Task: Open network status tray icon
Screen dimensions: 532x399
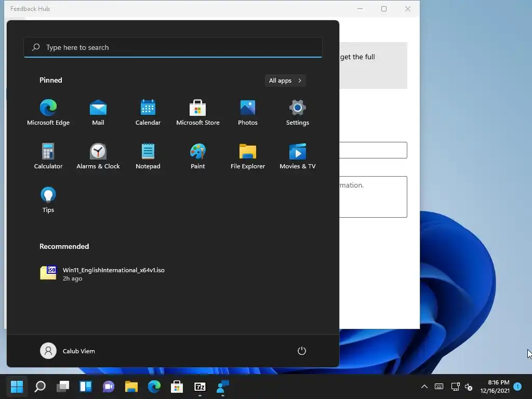Action: (455, 387)
